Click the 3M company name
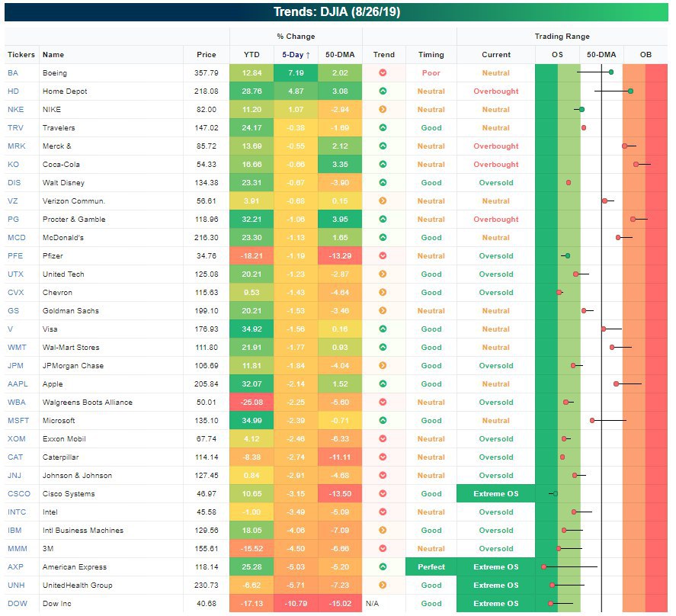This screenshot has width=676, height=616. point(48,549)
